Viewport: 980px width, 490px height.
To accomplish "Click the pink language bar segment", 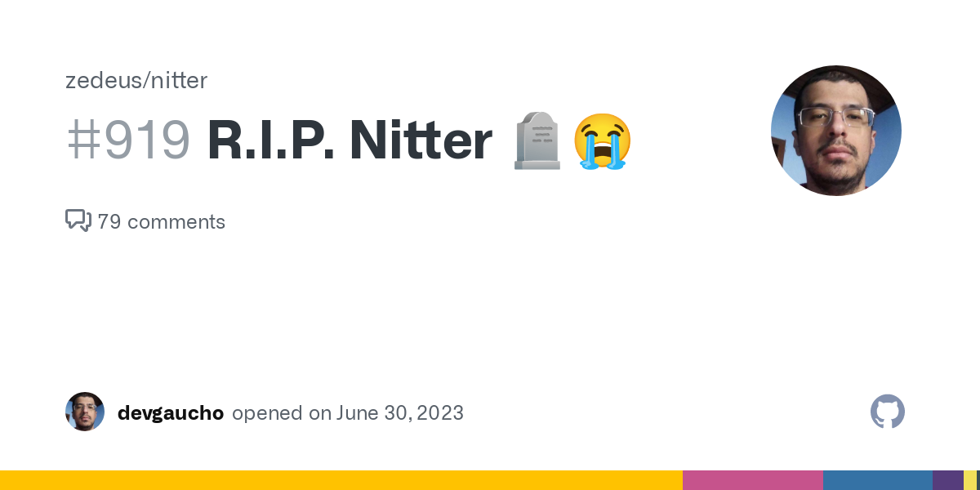I will (x=752, y=480).
